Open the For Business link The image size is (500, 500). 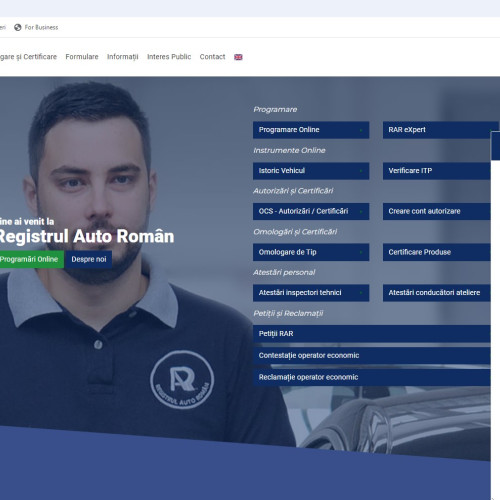(41, 27)
